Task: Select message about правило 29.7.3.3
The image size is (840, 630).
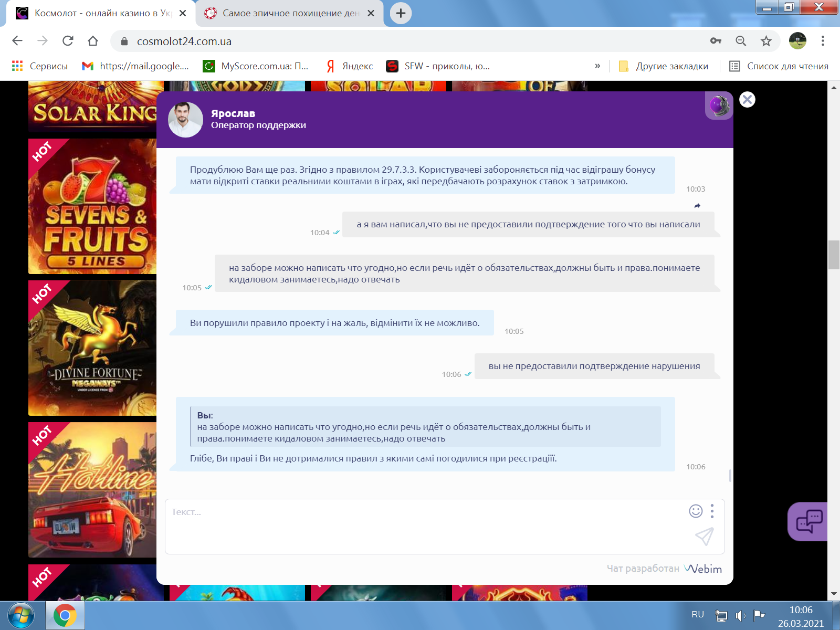Action: pos(423,175)
